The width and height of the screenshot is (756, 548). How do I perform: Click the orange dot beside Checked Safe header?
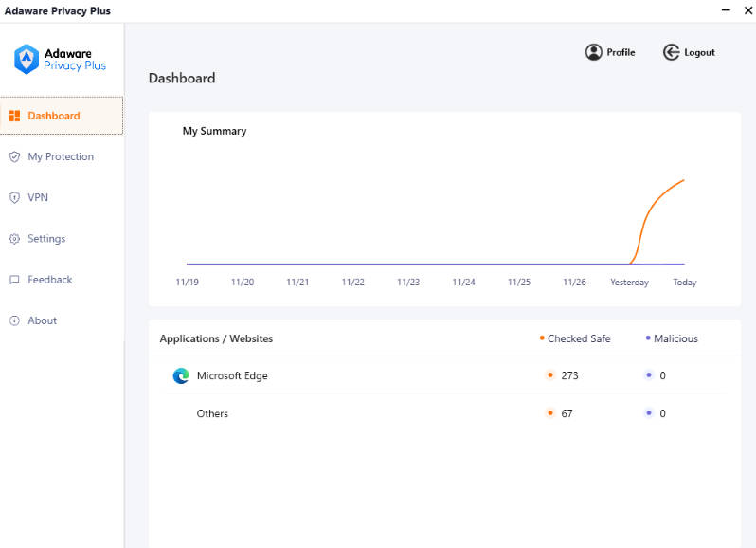coord(542,338)
